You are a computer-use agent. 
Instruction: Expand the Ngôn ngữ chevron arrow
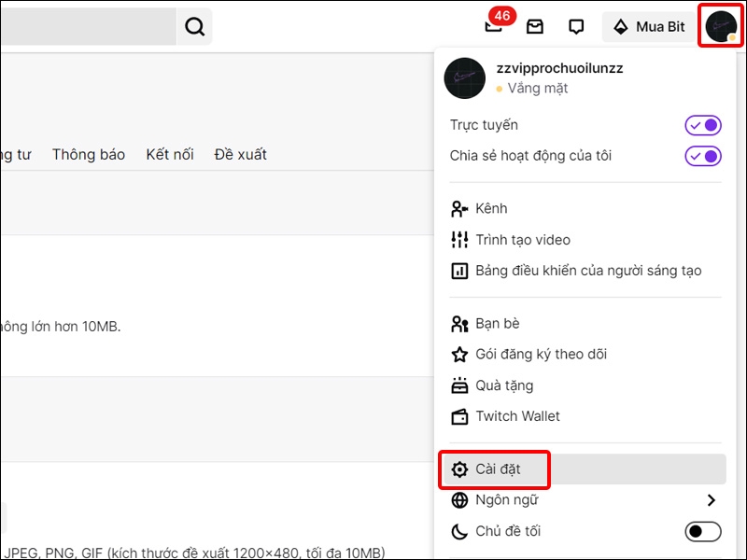point(712,500)
